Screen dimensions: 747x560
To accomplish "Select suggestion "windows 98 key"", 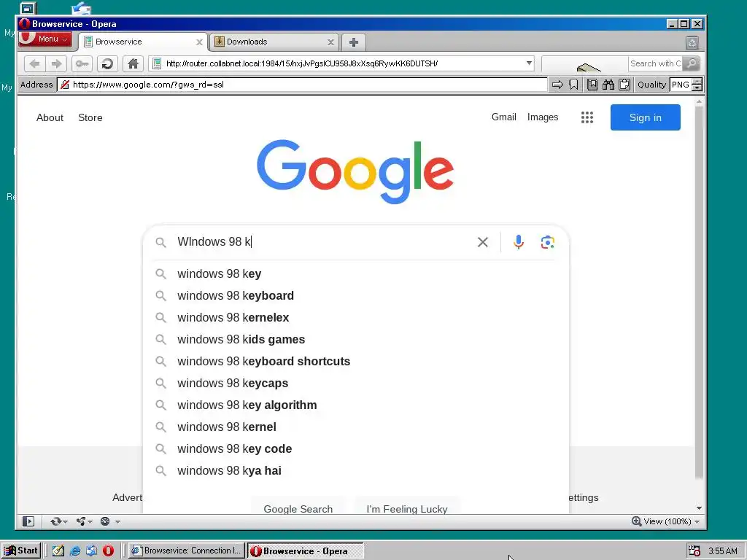I will (x=356, y=274).
